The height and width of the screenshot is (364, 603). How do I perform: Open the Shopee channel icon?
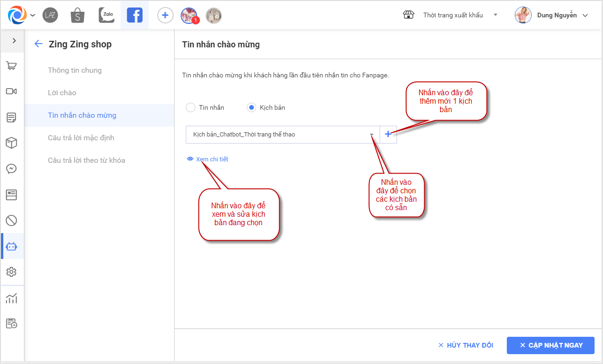[77, 15]
